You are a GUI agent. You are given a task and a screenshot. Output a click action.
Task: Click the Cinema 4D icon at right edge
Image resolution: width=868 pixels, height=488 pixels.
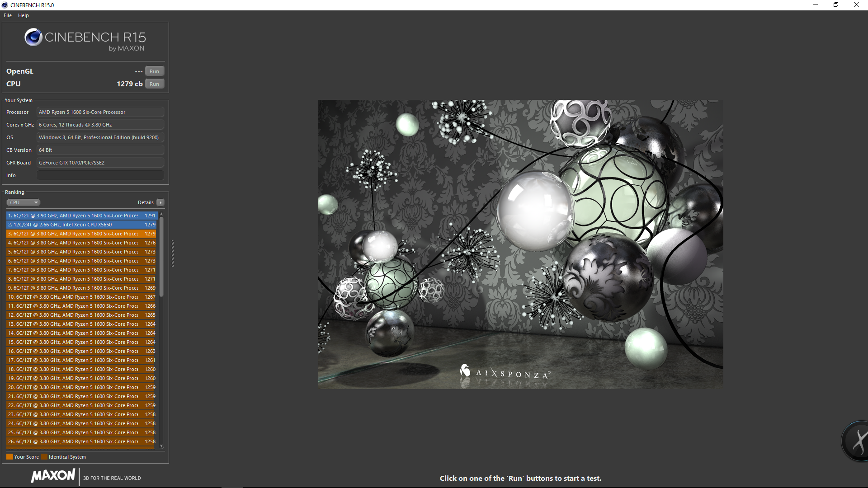[x=855, y=441]
